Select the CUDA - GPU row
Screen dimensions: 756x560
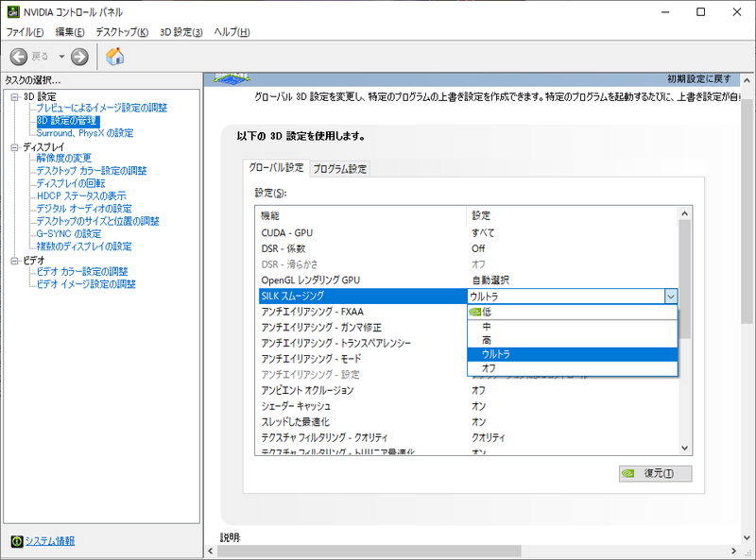(x=468, y=232)
